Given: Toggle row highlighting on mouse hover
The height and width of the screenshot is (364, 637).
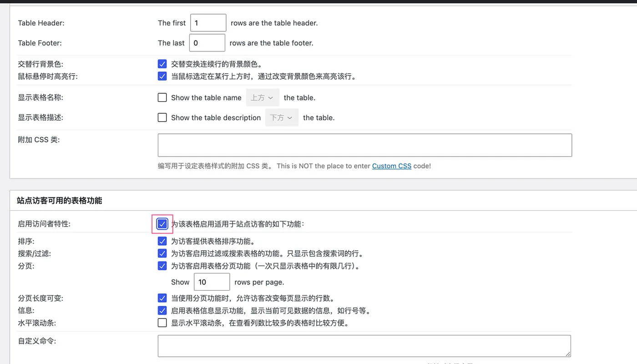Looking at the screenshot, I should [x=162, y=76].
